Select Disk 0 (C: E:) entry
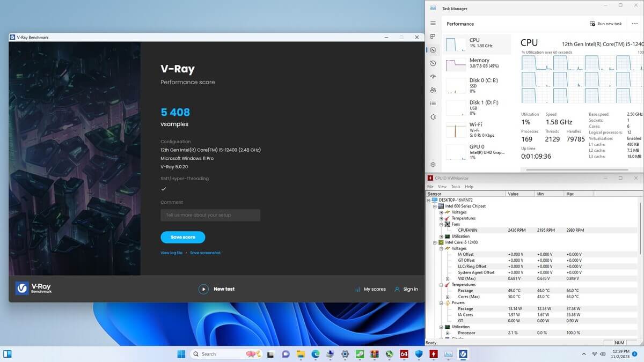 (x=477, y=85)
